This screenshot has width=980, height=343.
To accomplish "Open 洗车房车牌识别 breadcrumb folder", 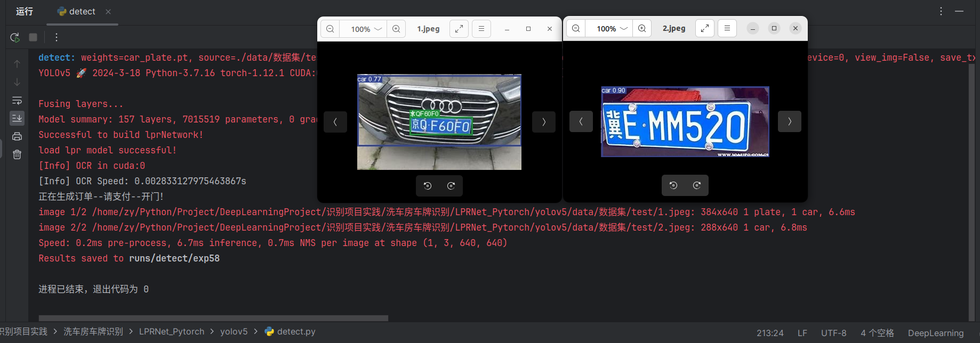I will [93, 332].
